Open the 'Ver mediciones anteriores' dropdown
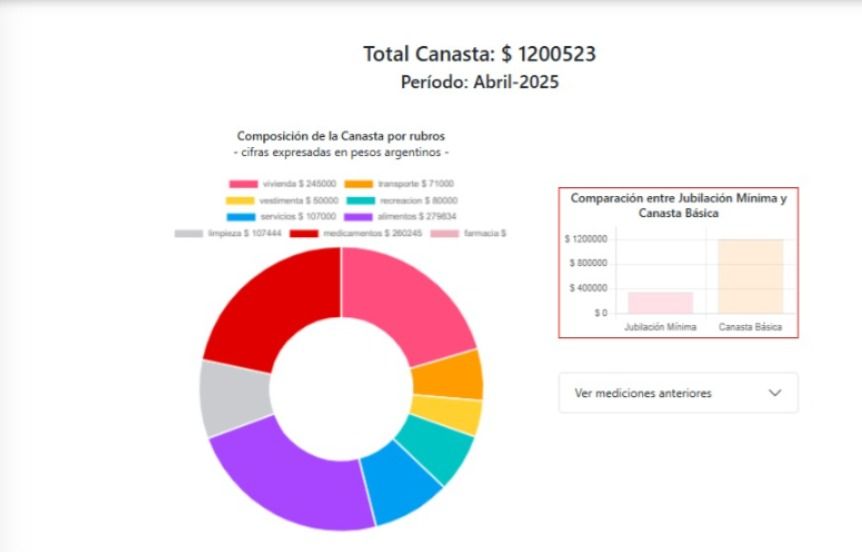 pyautogui.click(x=678, y=393)
